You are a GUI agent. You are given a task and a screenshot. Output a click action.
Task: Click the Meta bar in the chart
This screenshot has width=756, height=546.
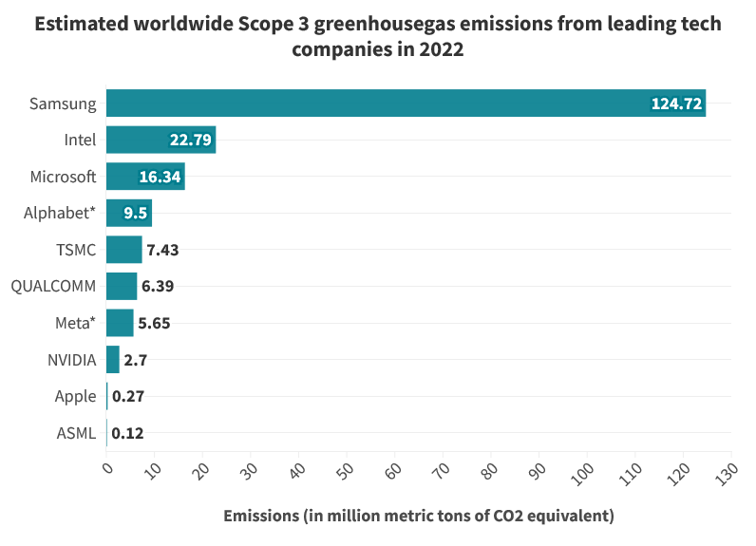(x=120, y=323)
